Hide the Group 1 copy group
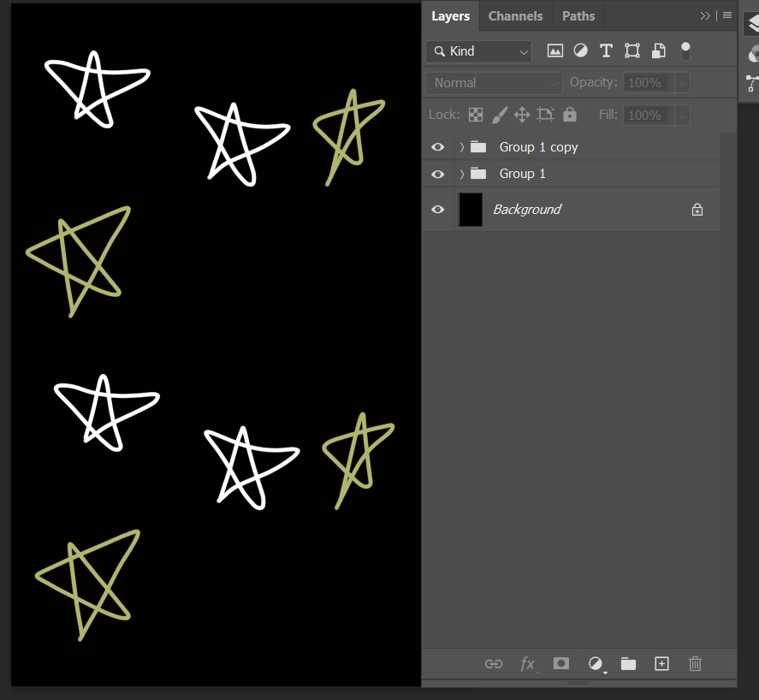 437,146
